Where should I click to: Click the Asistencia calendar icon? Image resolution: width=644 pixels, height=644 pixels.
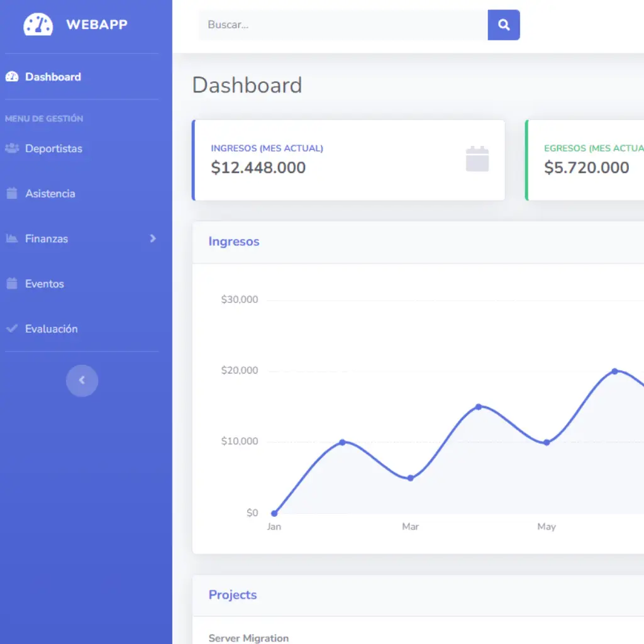point(11,194)
